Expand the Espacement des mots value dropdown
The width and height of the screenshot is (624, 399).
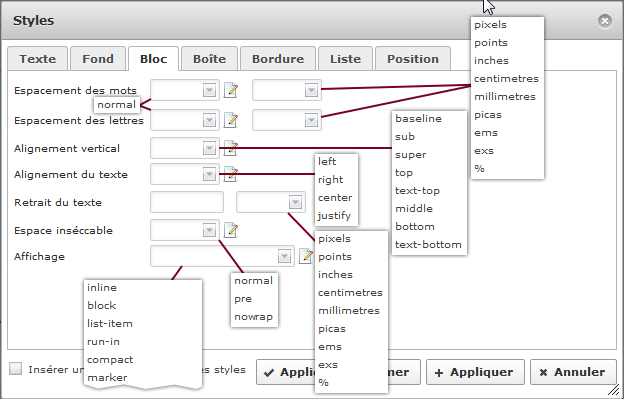pos(209,90)
